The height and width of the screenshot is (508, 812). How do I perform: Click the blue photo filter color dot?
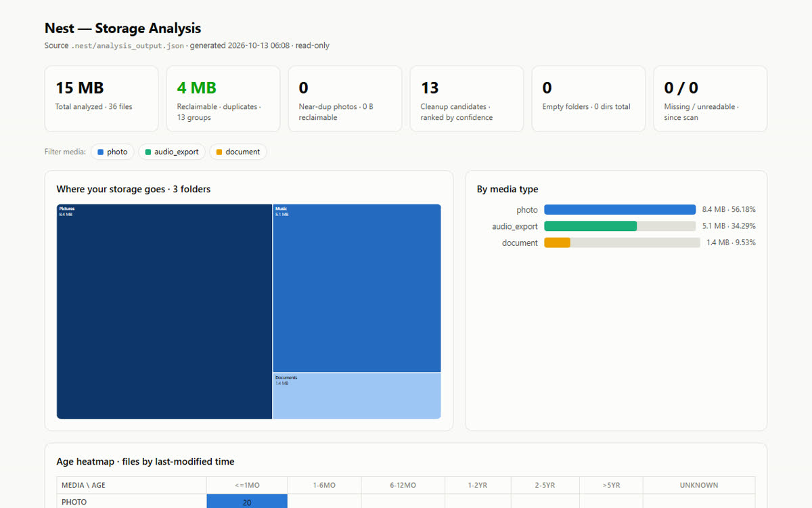click(101, 152)
